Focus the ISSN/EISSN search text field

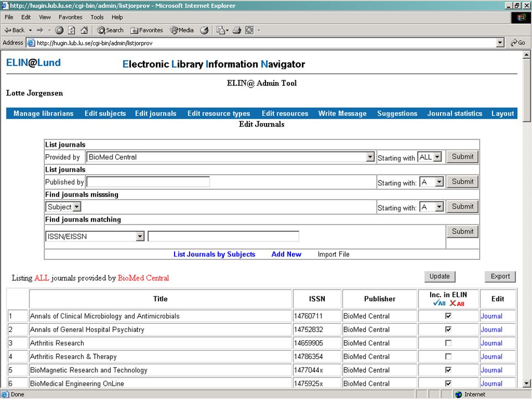pyautogui.click(x=223, y=236)
